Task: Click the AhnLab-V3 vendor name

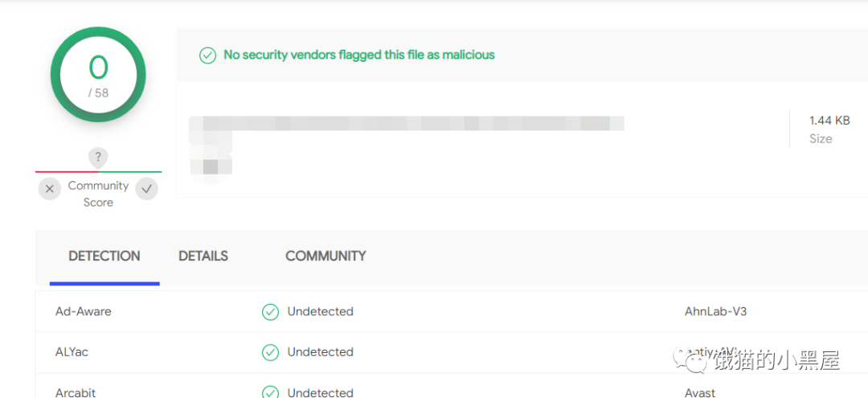Action: [x=715, y=312]
